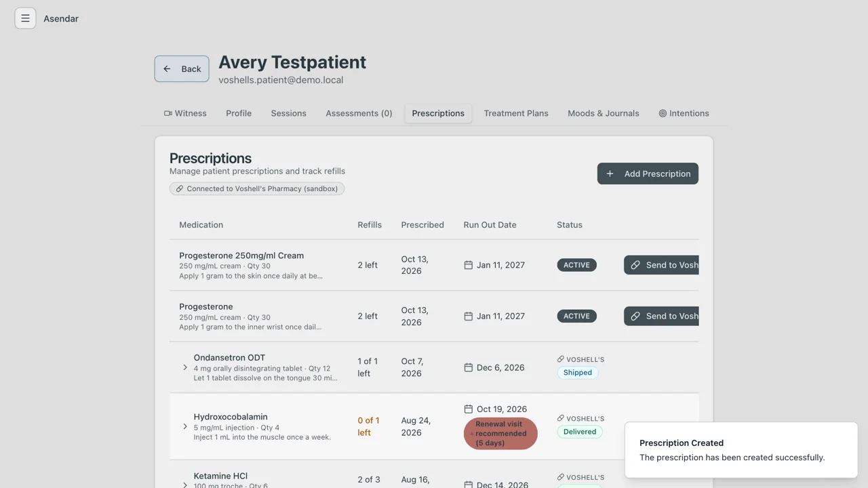This screenshot has width=868, height=488.
Task: Open the Sessions tab
Action: (x=289, y=113)
